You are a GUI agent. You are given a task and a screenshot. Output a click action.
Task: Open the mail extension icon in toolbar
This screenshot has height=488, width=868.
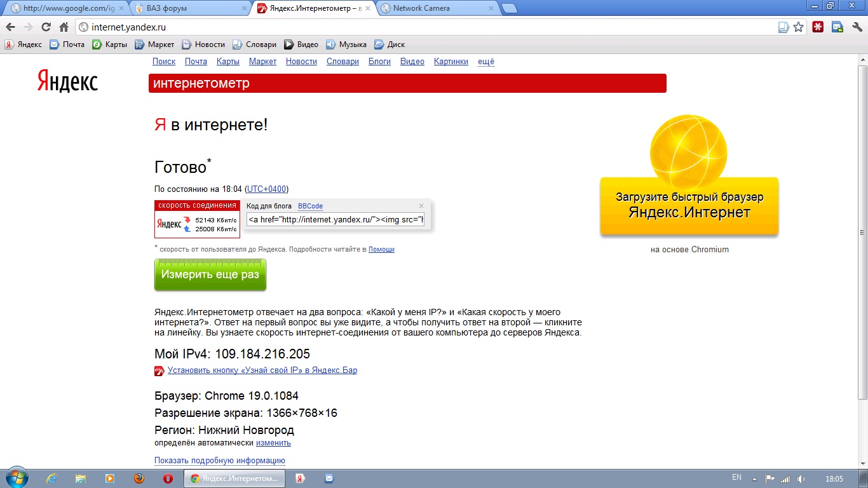[837, 27]
